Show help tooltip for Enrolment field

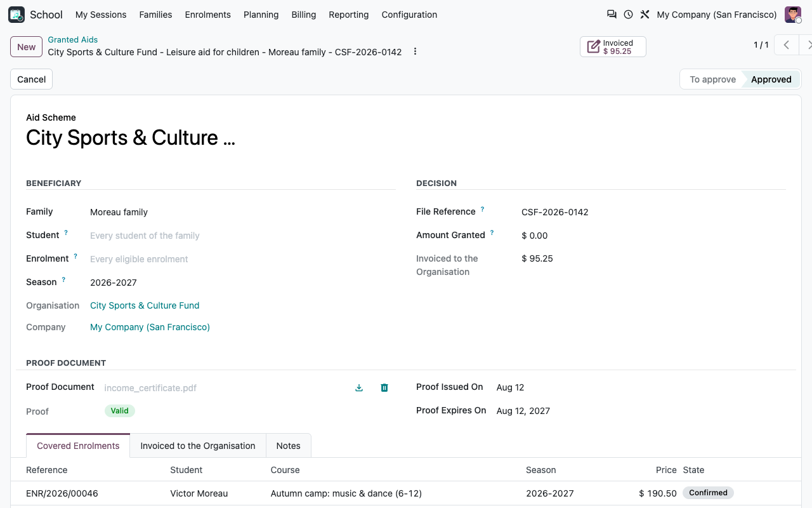[x=75, y=257]
